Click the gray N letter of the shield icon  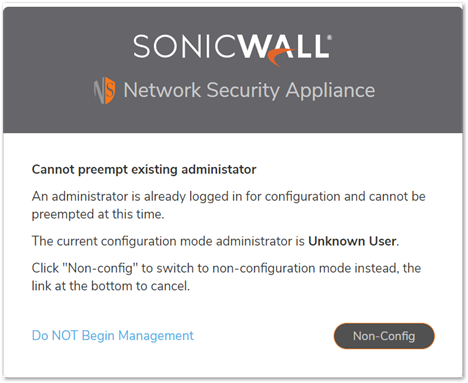(x=99, y=91)
